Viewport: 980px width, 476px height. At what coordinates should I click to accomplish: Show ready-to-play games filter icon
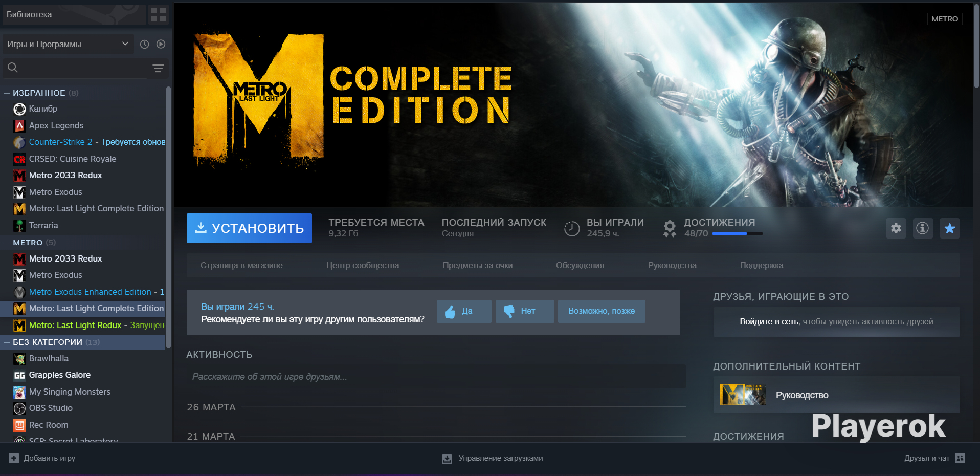(x=161, y=45)
